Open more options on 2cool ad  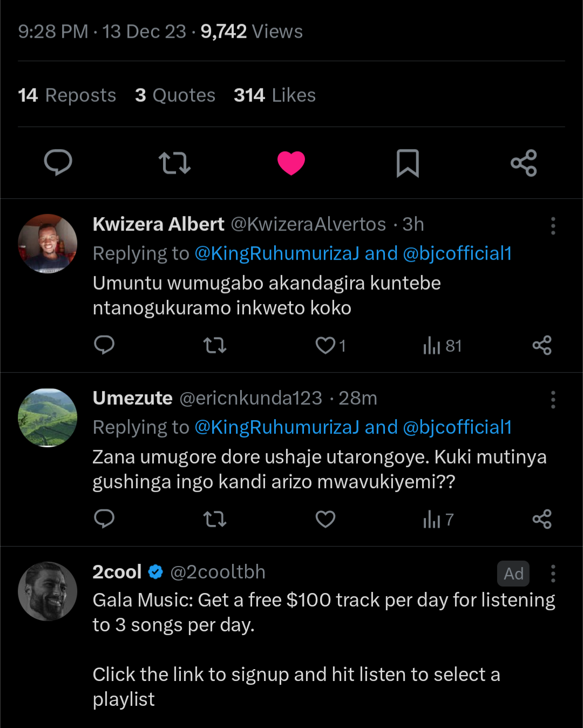click(x=553, y=574)
